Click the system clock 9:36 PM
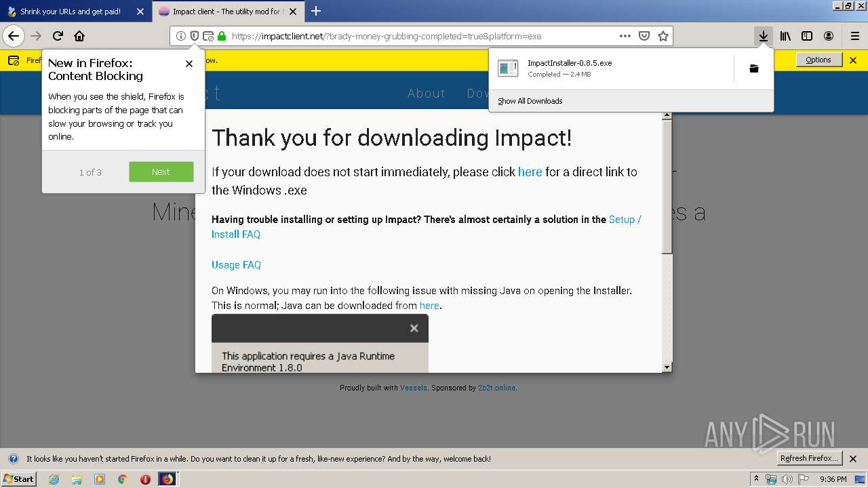The image size is (868, 488). tap(833, 479)
